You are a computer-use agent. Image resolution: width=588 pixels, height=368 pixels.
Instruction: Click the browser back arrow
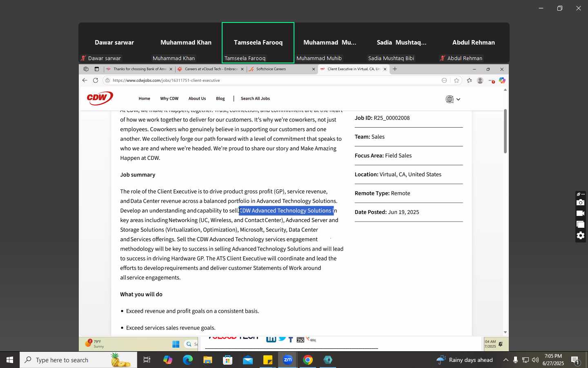tap(85, 81)
